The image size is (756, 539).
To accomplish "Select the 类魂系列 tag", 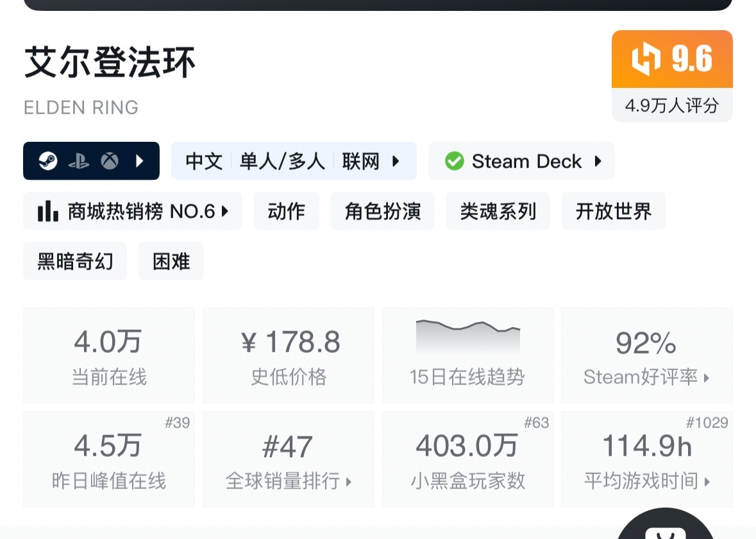I will click(x=498, y=211).
